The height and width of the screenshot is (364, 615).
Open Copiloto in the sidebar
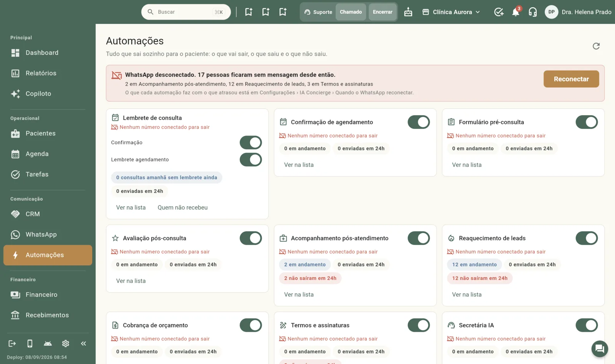(x=48, y=94)
